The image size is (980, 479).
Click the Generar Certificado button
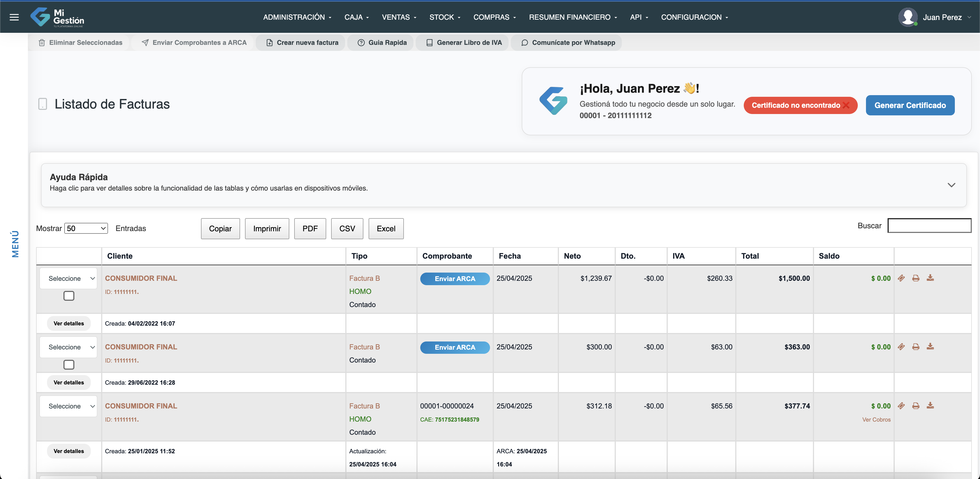click(x=910, y=105)
